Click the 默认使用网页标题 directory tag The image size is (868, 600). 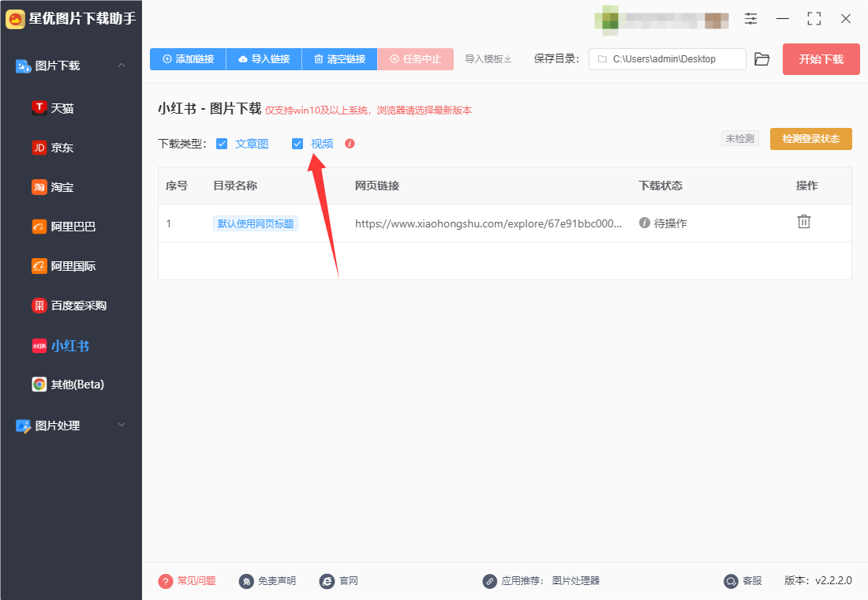[256, 224]
